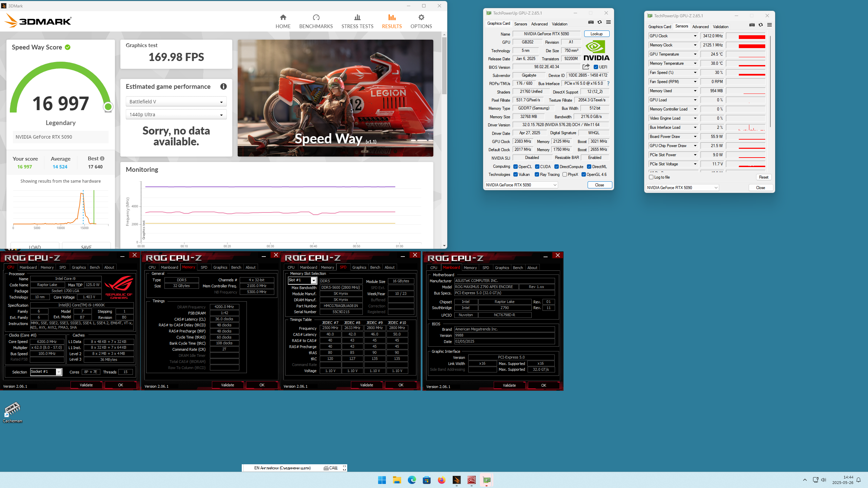
Task: Open File Explorer from the taskbar
Action: pyautogui.click(x=397, y=480)
